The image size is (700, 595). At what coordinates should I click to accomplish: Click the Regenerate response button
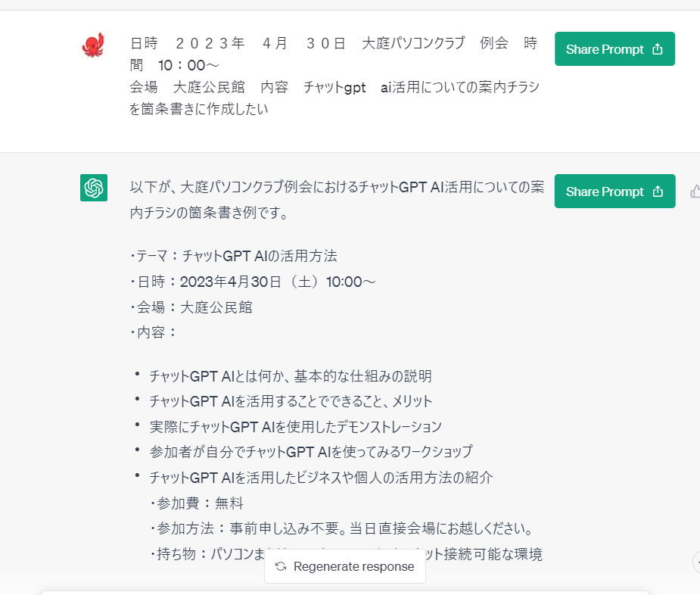345,566
